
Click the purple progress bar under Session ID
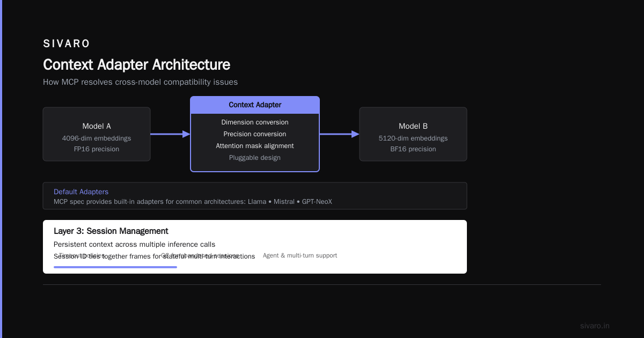[x=115, y=267]
